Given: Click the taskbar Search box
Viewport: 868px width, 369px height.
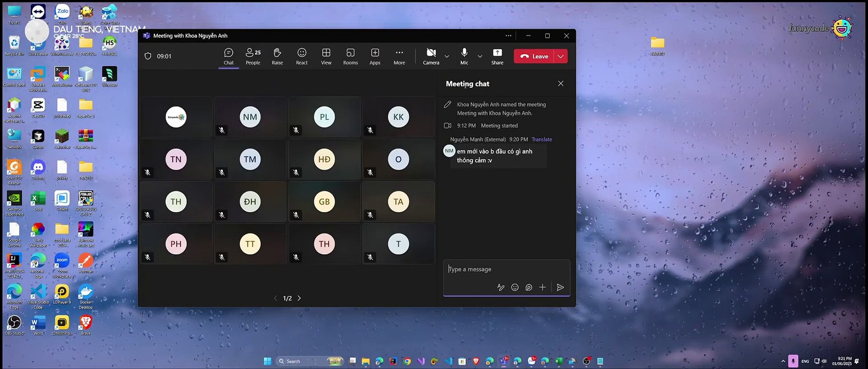Looking at the screenshot, I should [x=310, y=361].
